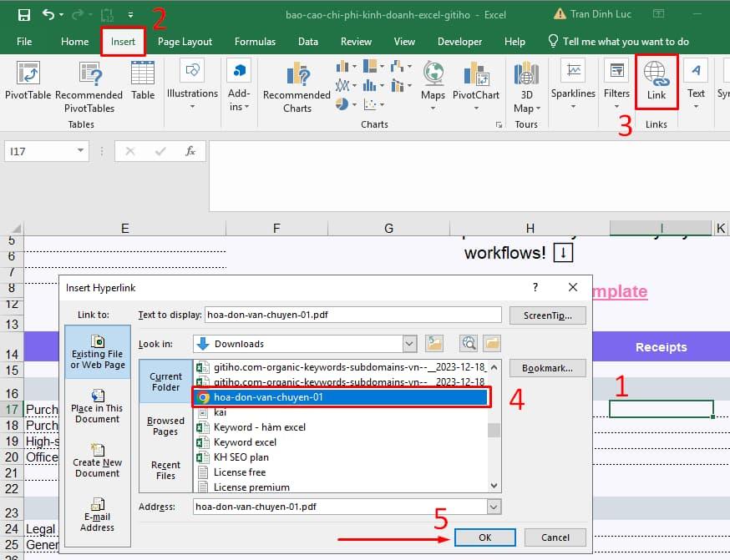Image resolution: width=730 pixels, height=560 pixels.
Task: Open the Look in folder dropdown
Action: click(x=409, y=343)
